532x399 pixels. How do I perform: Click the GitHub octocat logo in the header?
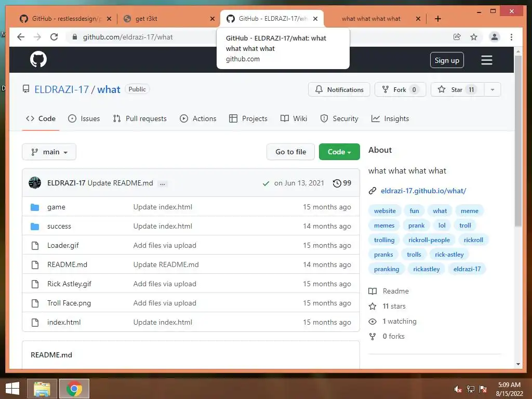click(38, 59)
